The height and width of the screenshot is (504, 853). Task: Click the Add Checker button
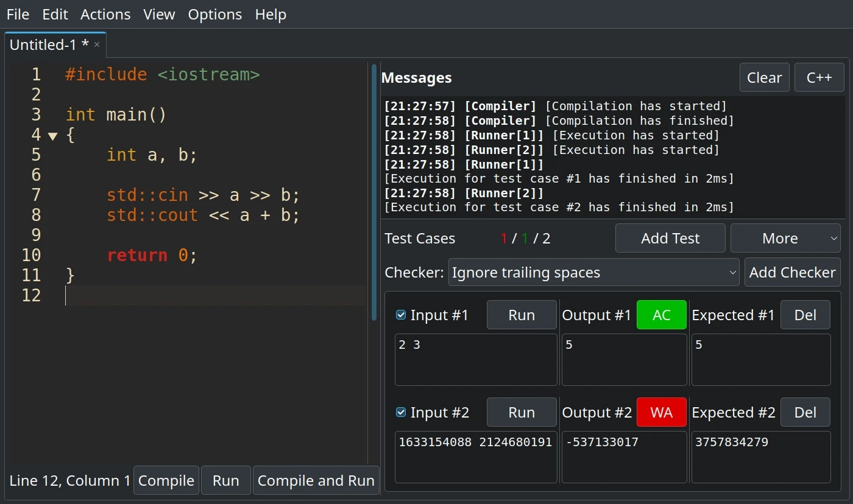[x=792, y=272]
